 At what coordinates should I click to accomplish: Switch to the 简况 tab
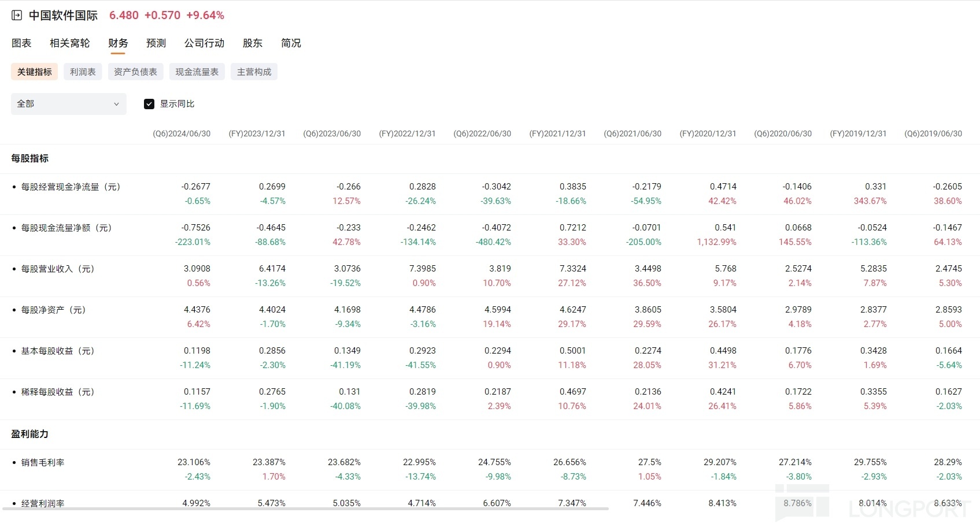tap(291, 43)
